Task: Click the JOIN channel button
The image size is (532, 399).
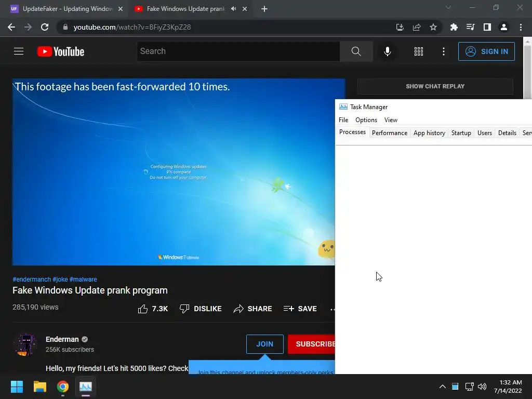Action: [x=264, y=344]
